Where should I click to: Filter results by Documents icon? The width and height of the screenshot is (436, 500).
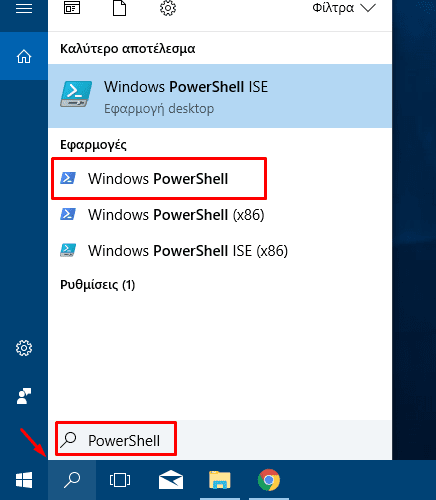(119, 8)
